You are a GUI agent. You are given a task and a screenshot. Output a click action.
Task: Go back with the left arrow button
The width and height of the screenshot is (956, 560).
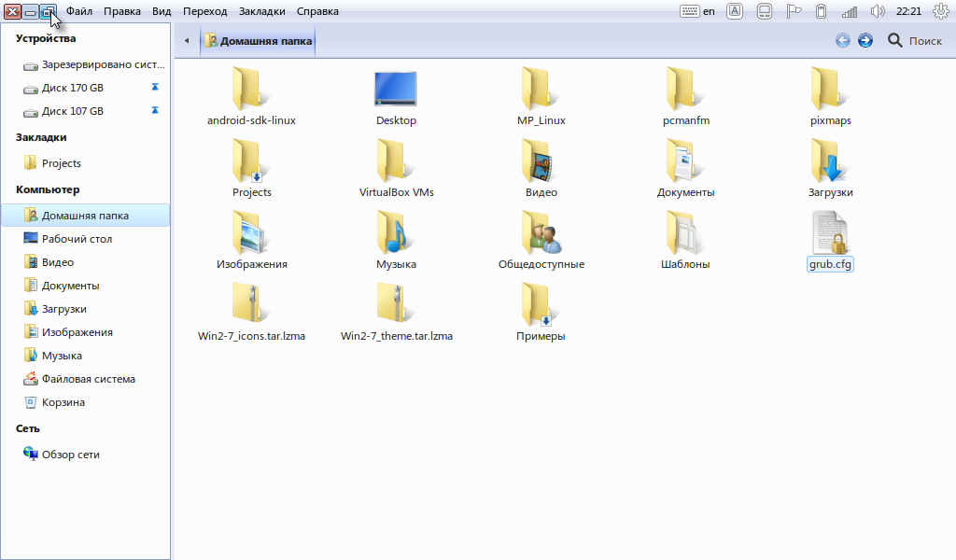pos(843,41)
